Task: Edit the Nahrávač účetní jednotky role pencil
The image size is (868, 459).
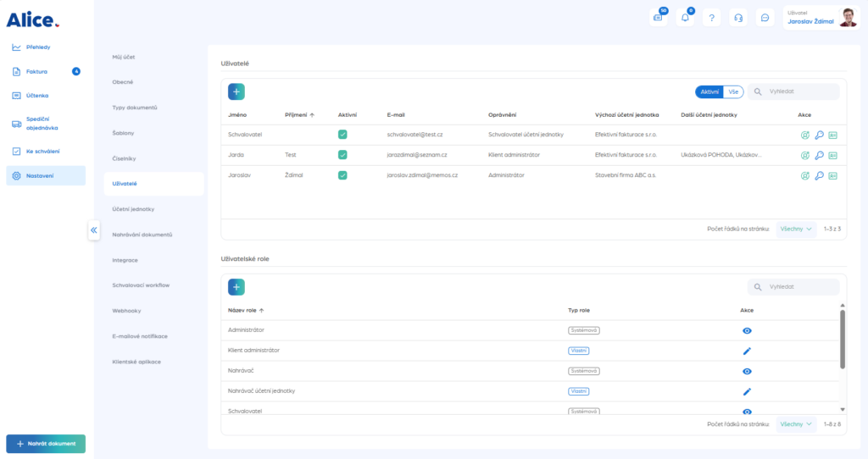Action: click(x=747, y=391)
